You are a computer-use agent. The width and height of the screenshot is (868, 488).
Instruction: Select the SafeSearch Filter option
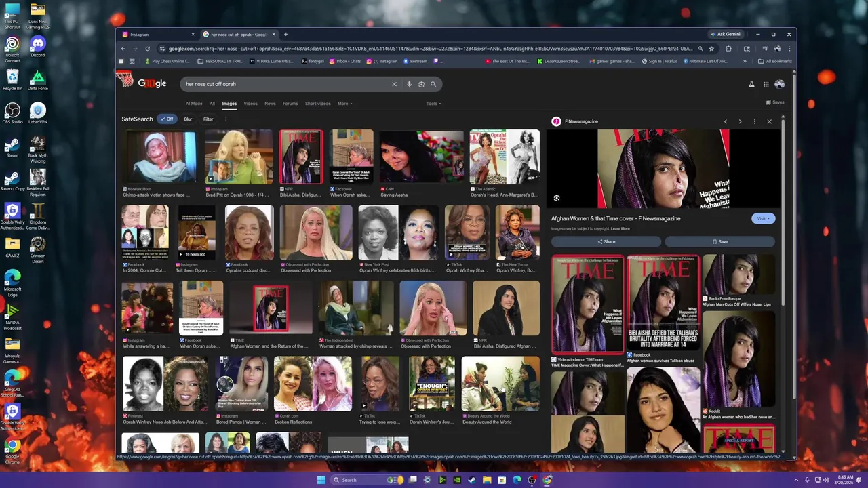coord(208,119)
